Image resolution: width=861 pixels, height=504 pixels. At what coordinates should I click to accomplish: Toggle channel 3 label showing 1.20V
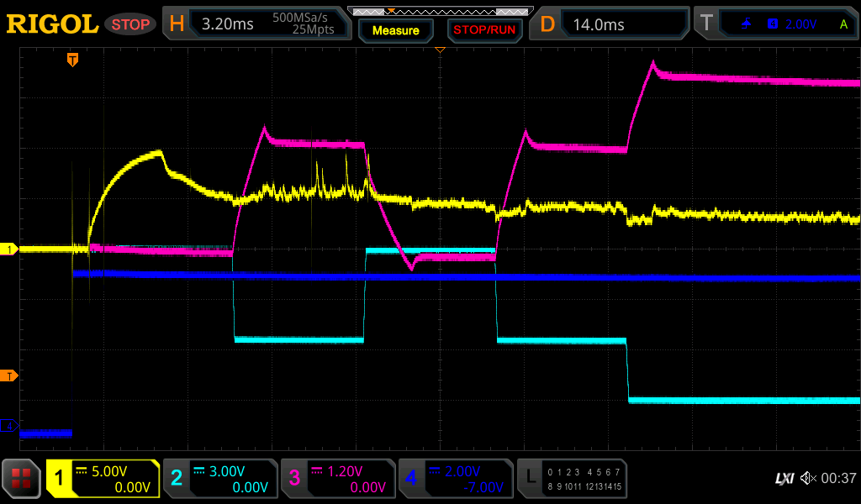pos(337,479)
